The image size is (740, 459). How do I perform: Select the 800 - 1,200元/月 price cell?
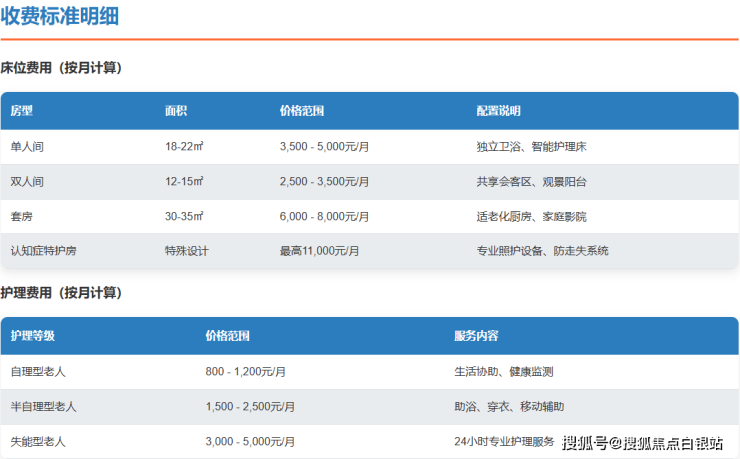(x=246, y=372)
